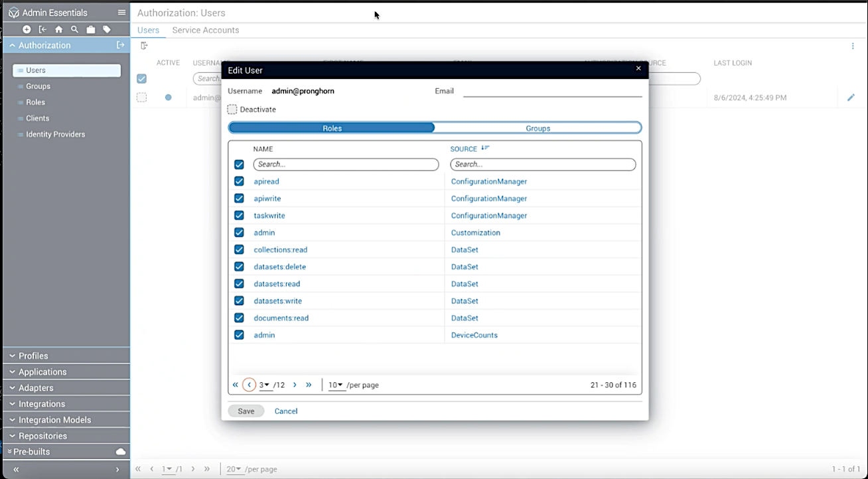Click the briefcase icon in sidebar toolbar

click(91, 29)
